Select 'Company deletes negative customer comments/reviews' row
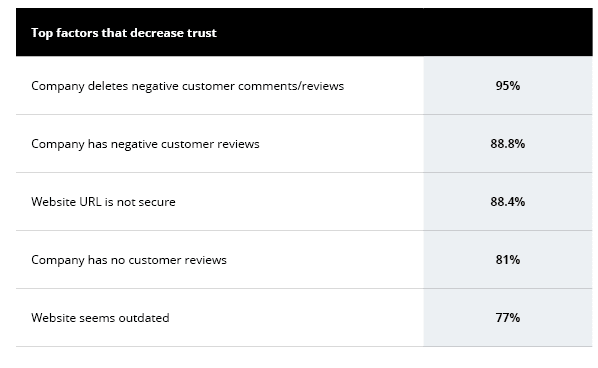The height and width of the screenshot is (368, 598). (304, 86)
